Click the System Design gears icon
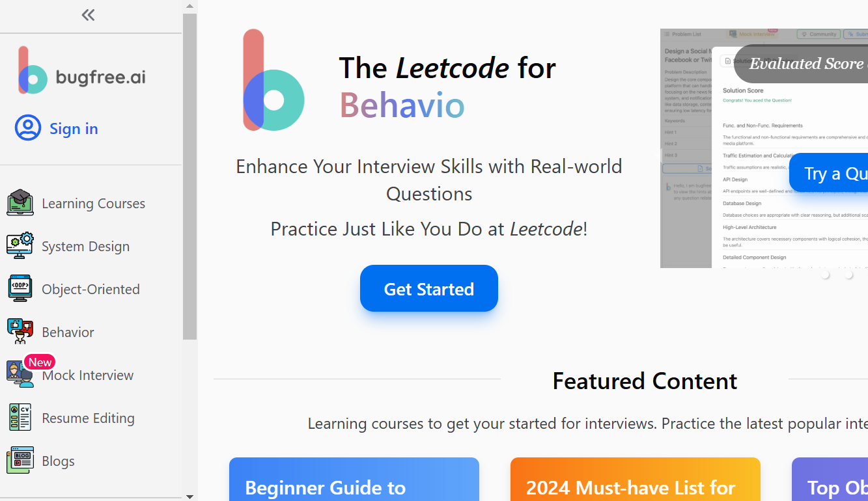 tap(20, 246)
